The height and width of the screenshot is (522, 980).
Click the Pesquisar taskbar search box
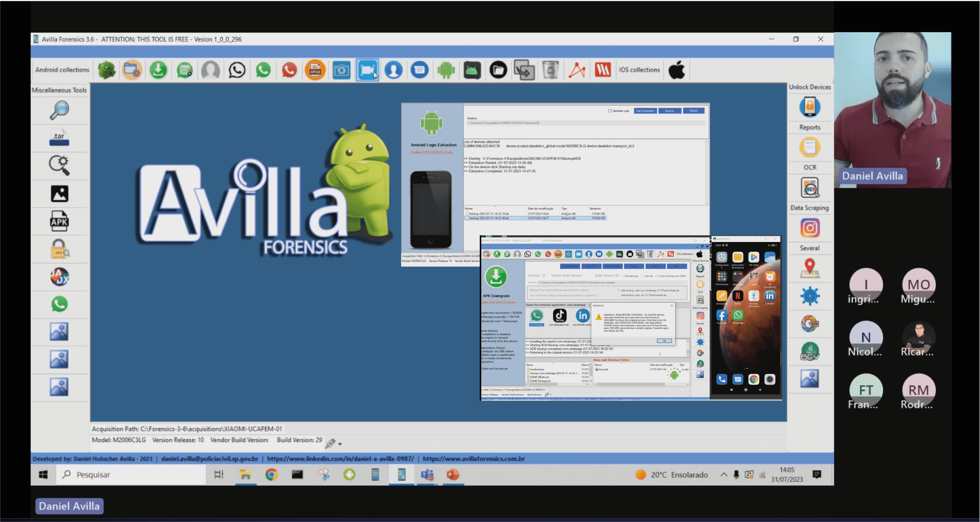click(131, 475)
